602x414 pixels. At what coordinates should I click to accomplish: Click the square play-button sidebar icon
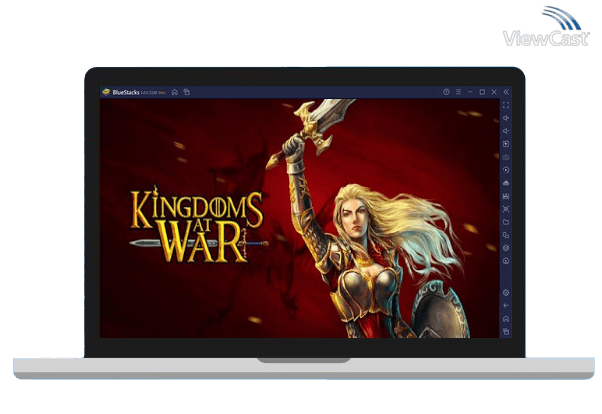click(506, 144)
